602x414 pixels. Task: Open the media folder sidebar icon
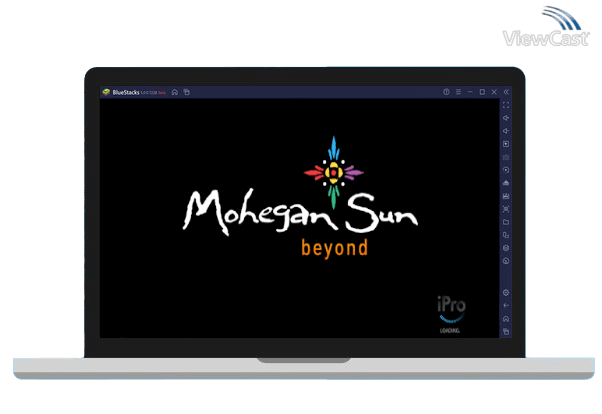506,222
